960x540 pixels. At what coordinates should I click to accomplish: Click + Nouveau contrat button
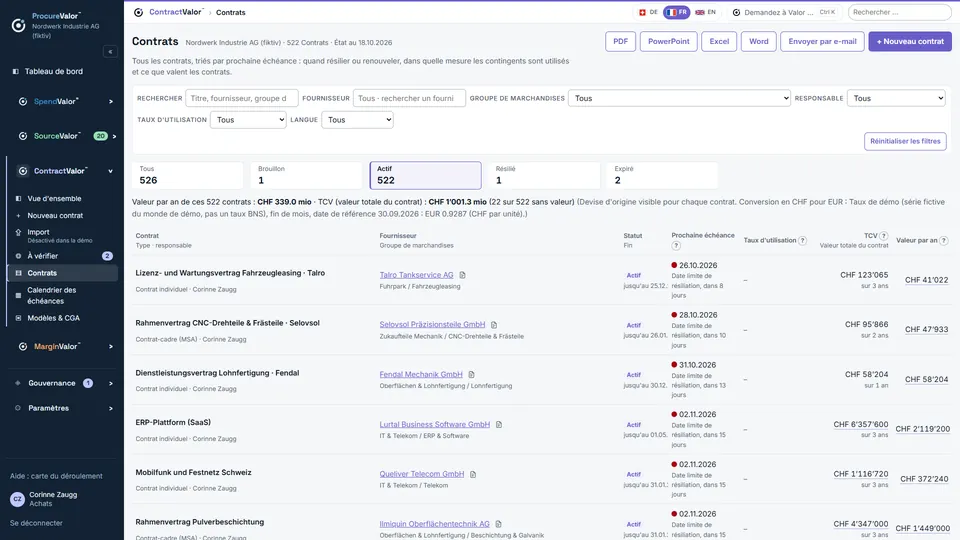pos(910,42)
